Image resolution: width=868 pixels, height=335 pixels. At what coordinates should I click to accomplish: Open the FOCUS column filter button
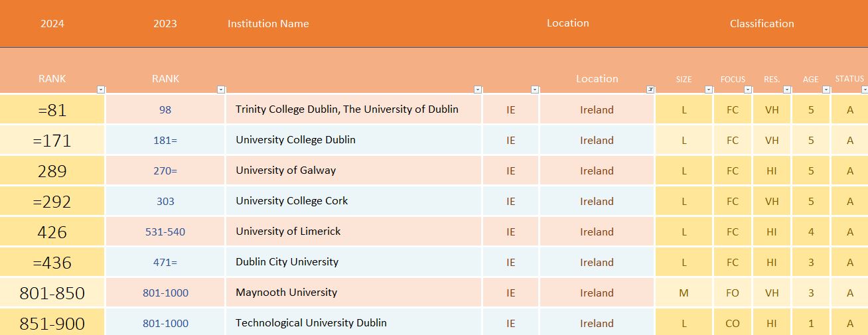748,90
